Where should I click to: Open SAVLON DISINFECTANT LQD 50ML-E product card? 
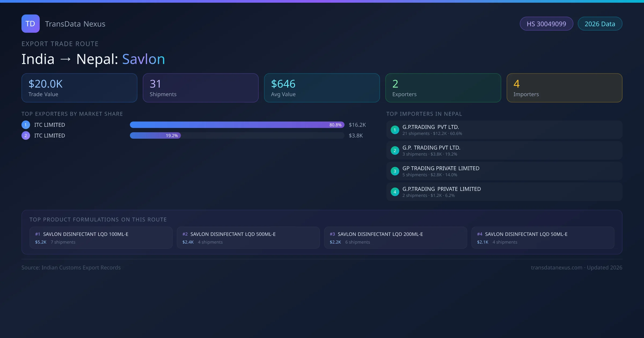pyautogui.click(x=543, y=238)
